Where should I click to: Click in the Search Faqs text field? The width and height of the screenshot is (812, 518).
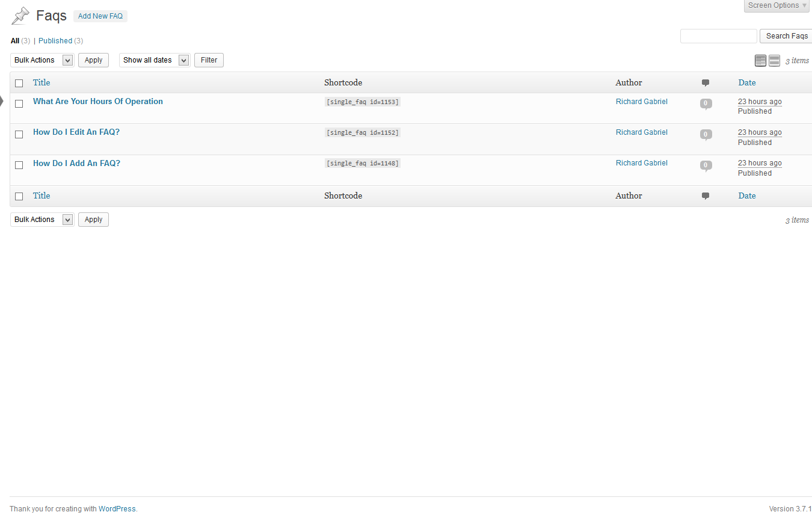pyautogui.click(x=718, y=36)
